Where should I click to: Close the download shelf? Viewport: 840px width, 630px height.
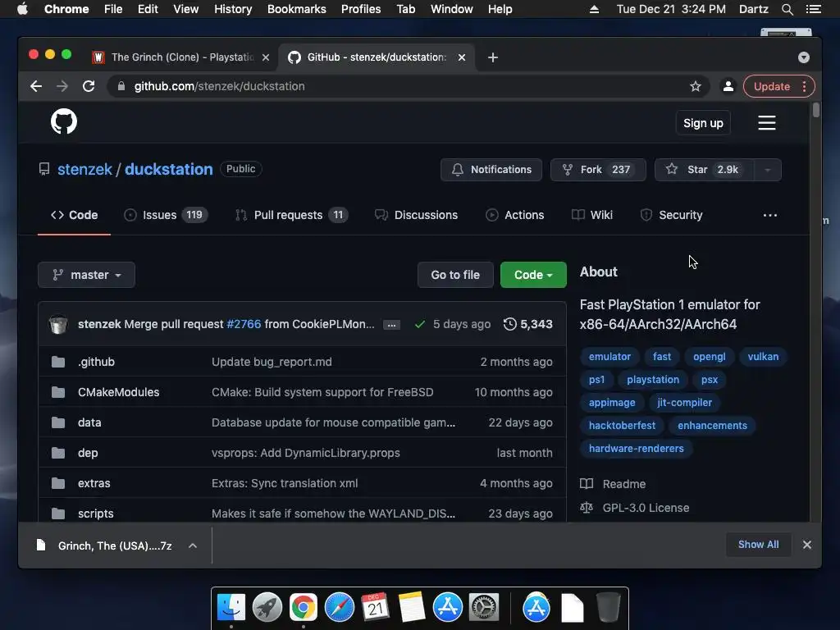coord(807,545)
